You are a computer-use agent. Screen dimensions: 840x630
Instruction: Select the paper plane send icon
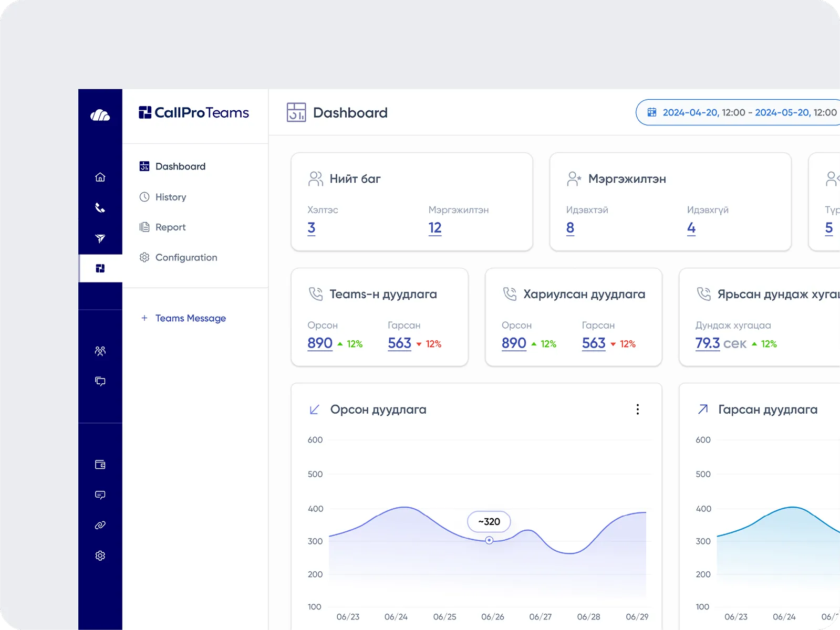coord(100,238)
